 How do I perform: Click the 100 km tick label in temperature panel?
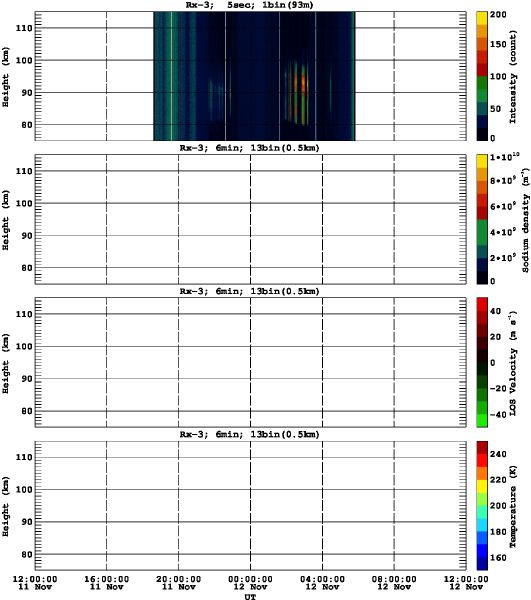click(x=24, y=490)
